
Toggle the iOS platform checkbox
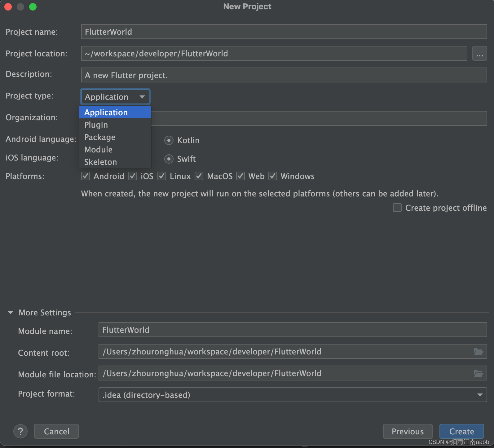pyautogui.click(x=133, y=176)
